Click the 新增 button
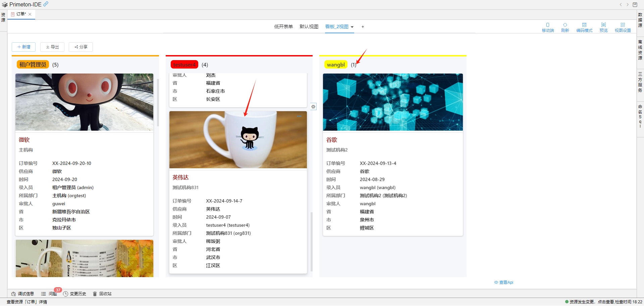 coord(24,47)
